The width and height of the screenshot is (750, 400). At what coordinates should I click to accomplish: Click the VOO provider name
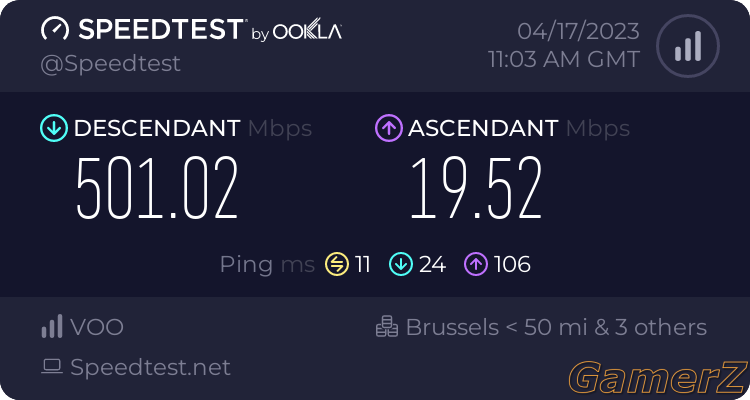tap(97, 327)
